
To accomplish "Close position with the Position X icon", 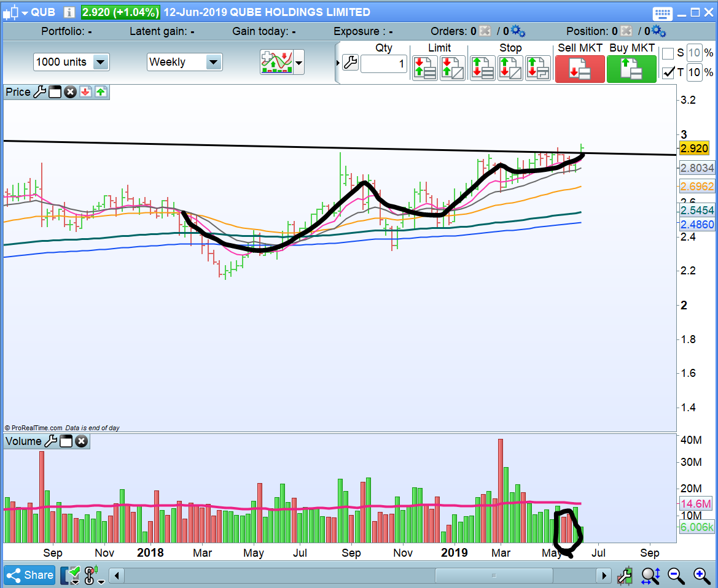I will (626, 31).
